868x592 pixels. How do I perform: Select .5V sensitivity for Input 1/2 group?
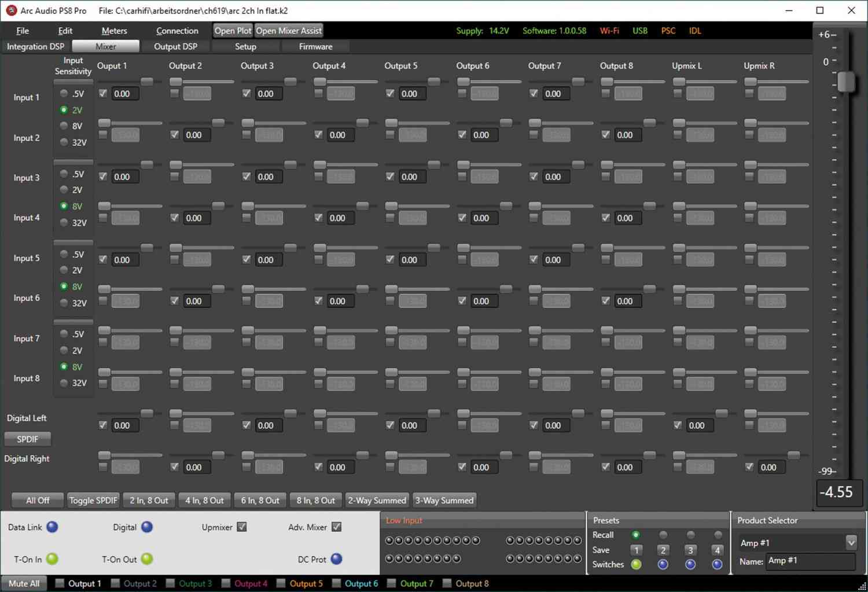(x=64, y=93)
